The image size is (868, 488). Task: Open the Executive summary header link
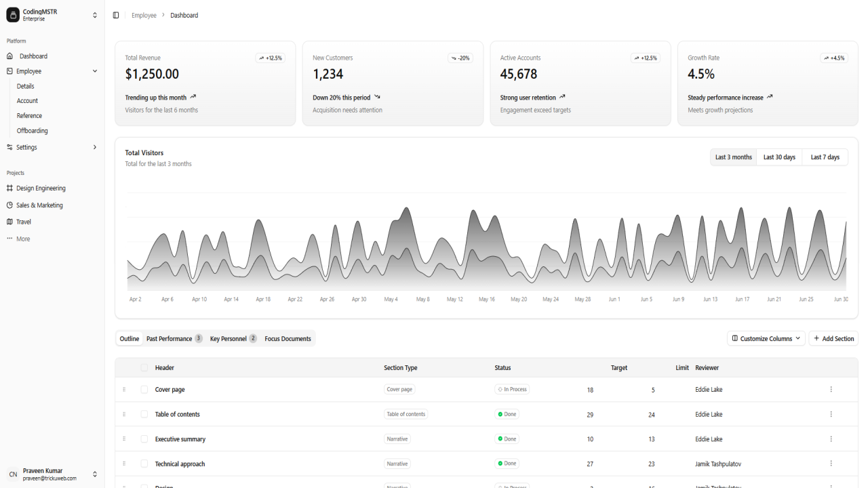[x=180, y=439]
